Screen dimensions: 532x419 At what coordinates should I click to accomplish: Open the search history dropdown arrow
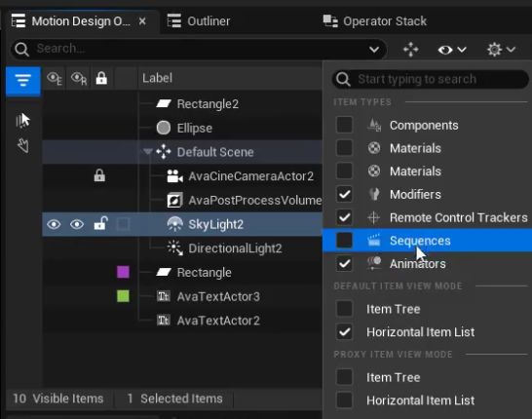374,50
